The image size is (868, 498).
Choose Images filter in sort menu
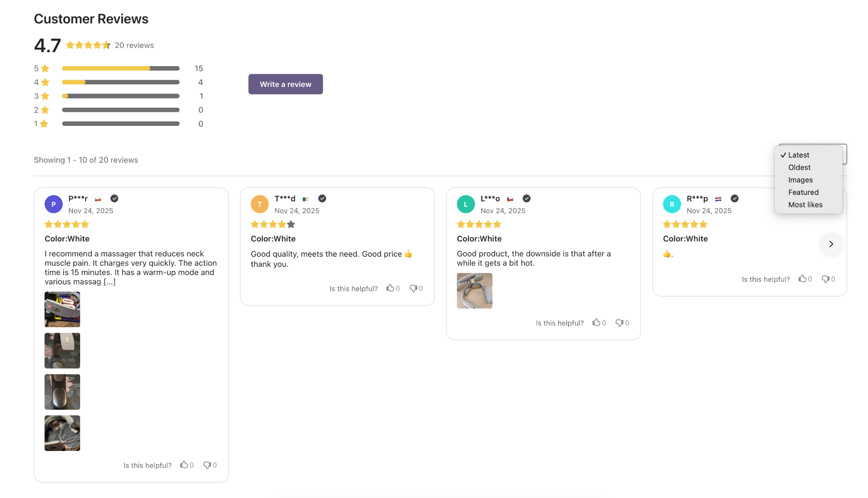800,180
